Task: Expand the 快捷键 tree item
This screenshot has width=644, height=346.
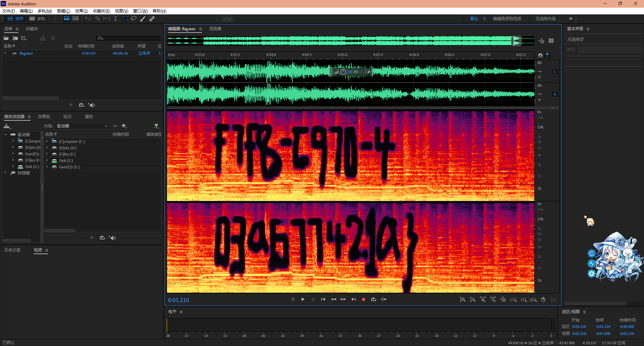Action: 5,173
